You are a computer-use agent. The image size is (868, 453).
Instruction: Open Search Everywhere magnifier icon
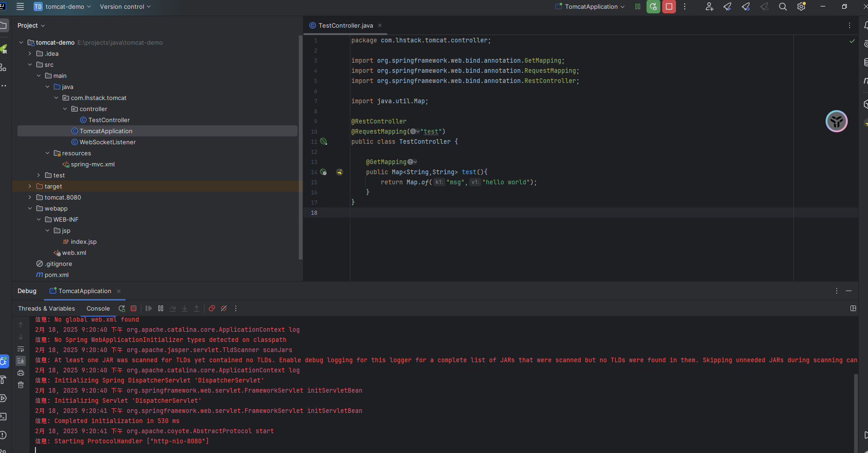(x=782, y=6)
